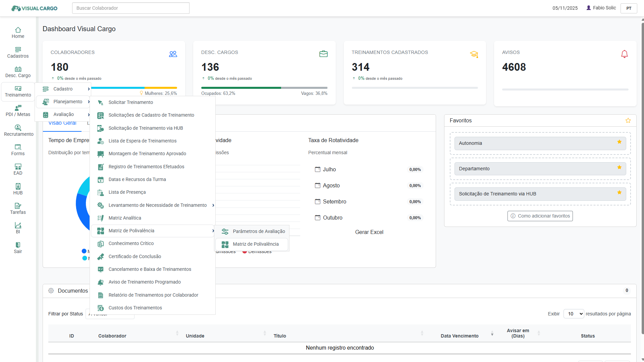The width and height of the screenshot is (644, 362).
Task: Click the Avisos bell icon
Action: [624, 54]
